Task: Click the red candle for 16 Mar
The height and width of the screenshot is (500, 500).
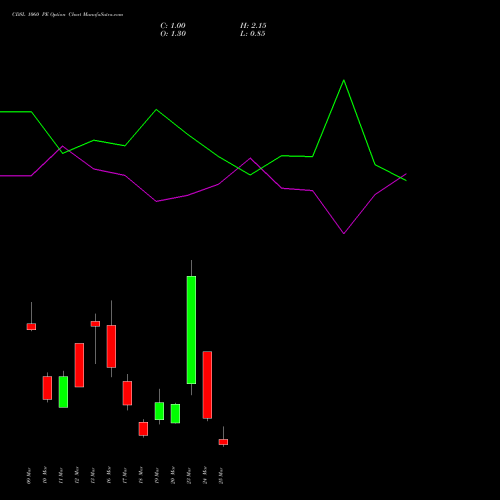Action: (x=111, y=346)
